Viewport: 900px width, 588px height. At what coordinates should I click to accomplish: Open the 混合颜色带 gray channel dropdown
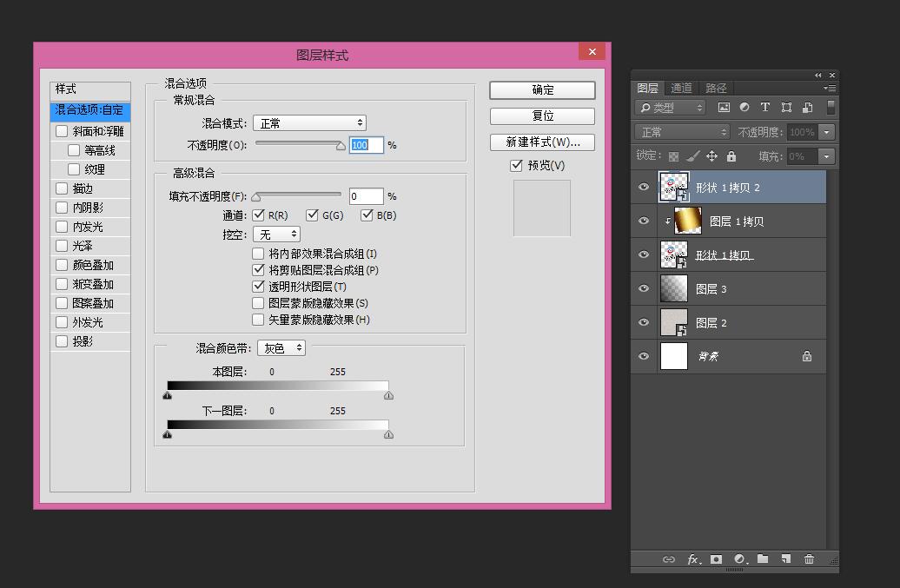pos(281,347)
